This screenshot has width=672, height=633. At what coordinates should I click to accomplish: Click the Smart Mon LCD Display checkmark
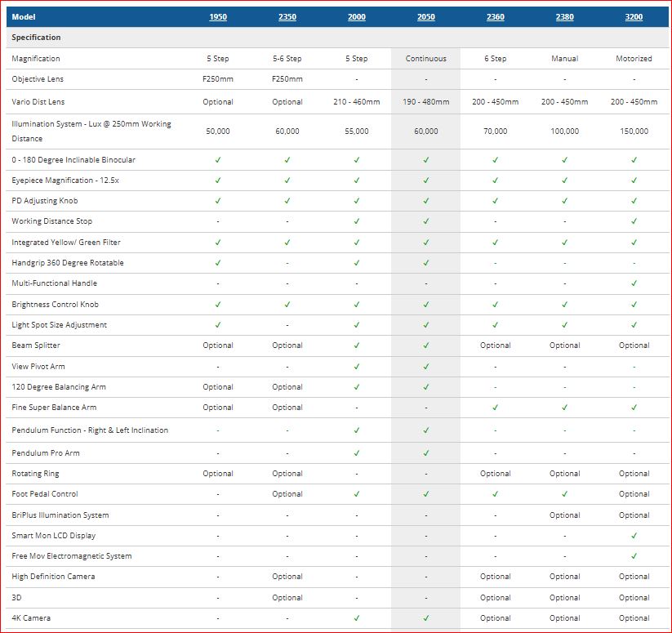coord(634,536)
